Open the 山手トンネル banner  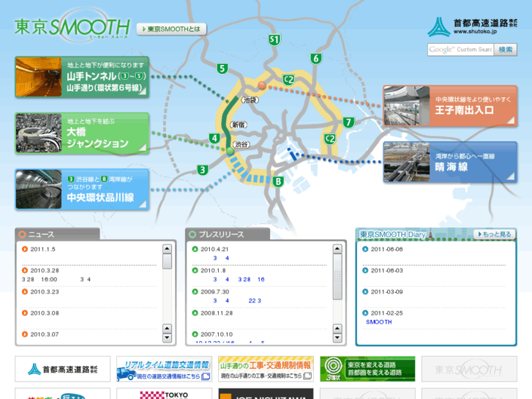[82, 77]
